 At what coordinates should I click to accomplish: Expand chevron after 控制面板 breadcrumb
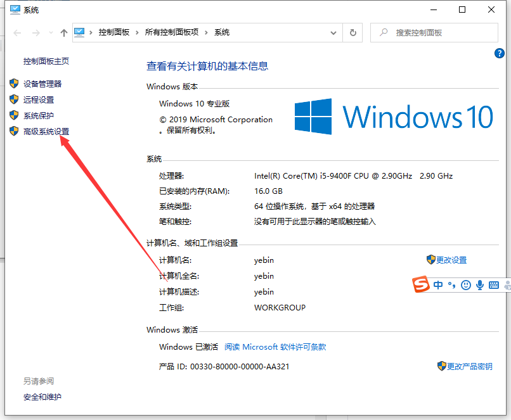click(x=137, y=32)
